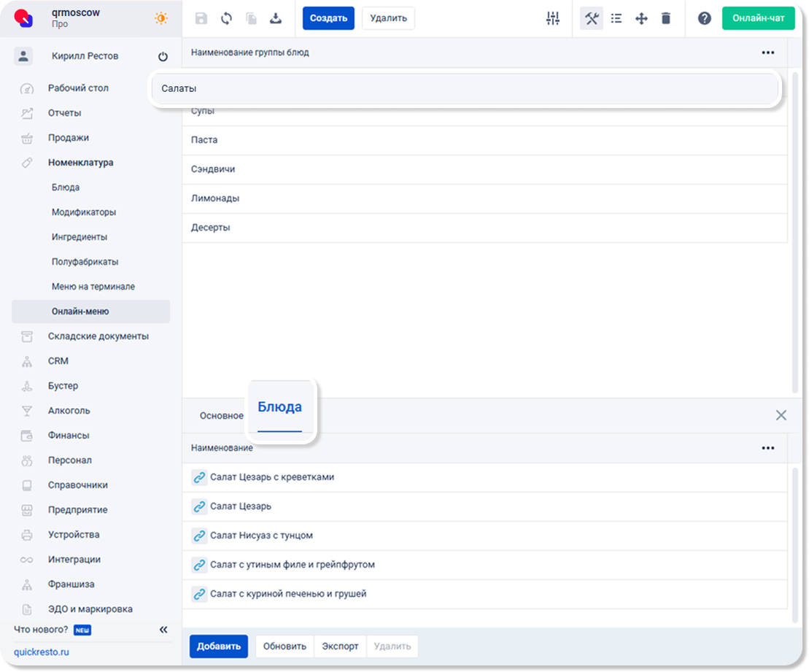Open the filter sliders settings icon
The height and width of the screenshot is (672, 809).
click(553, 18)
